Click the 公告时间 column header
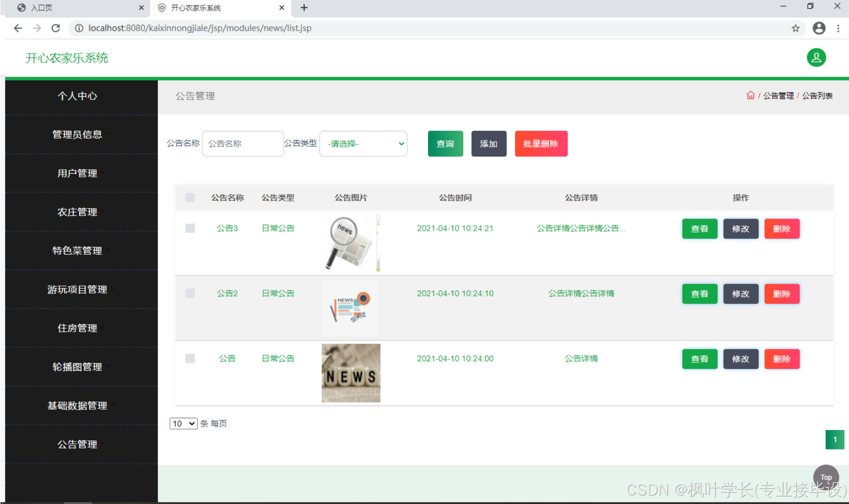Image resolution: width=849 pixels, height=504 pixels. (x=455, y=198)
